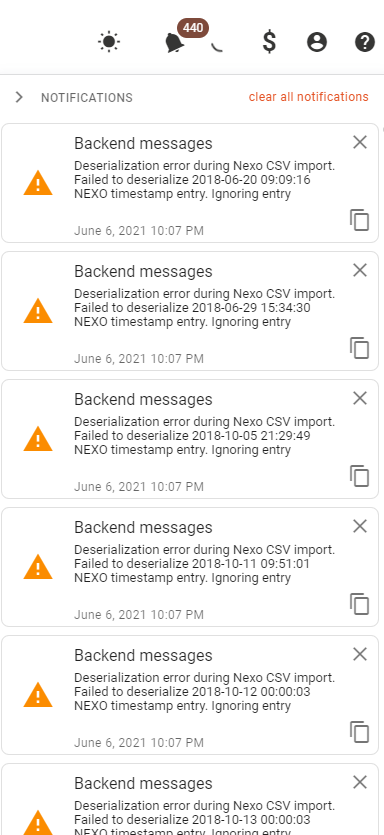This screenshot has width=384, height=835.
Task: Dismiss the 2018-06-20 09:09:16 notification
Action: point(360,142)
